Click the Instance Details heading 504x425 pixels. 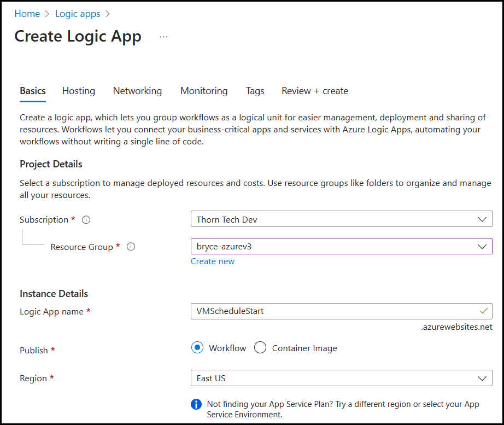click(54, 294)
